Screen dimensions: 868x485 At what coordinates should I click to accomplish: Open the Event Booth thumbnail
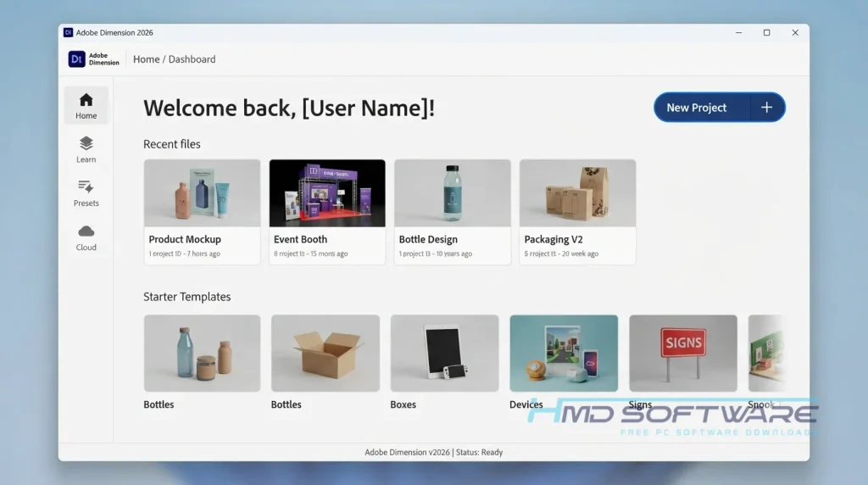tap(327, 193)
